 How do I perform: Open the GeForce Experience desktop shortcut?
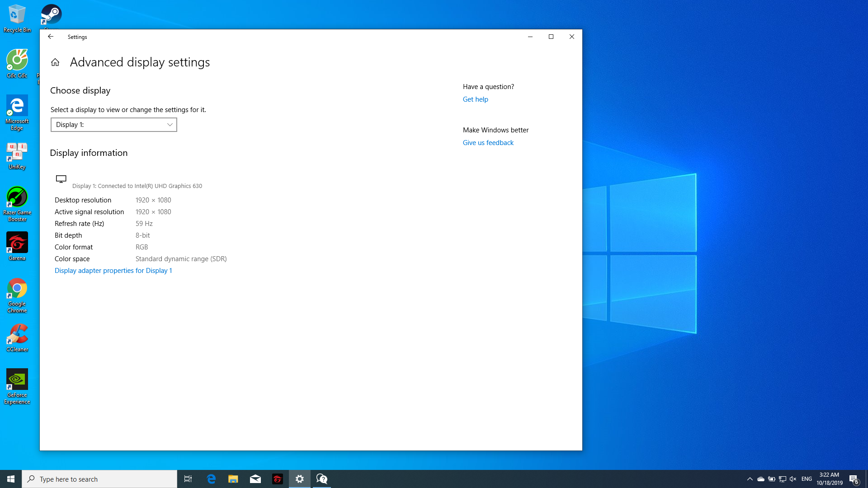click(17, 387)
